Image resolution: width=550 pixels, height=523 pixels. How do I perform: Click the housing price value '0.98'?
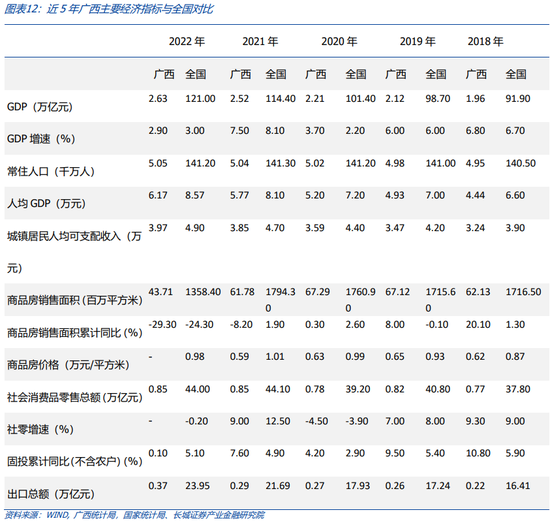(195, 357)
